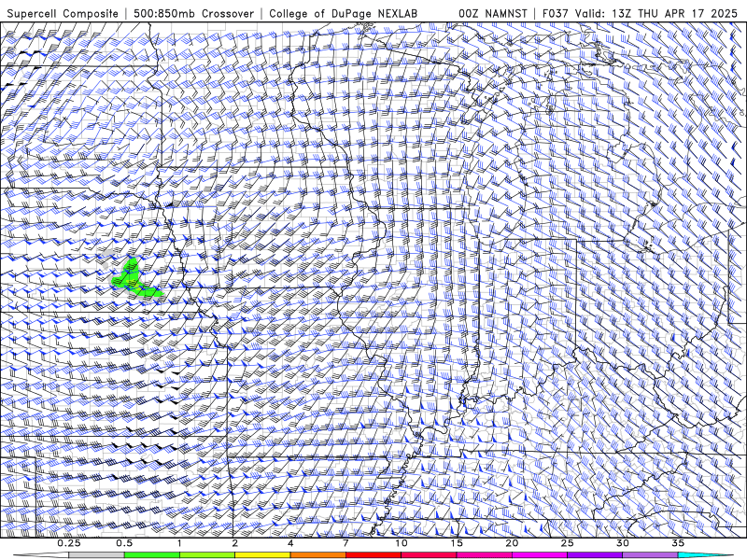The image size is (747, 560).
Task: Click the green supercell composite area on map
Action: pos(131,280)
